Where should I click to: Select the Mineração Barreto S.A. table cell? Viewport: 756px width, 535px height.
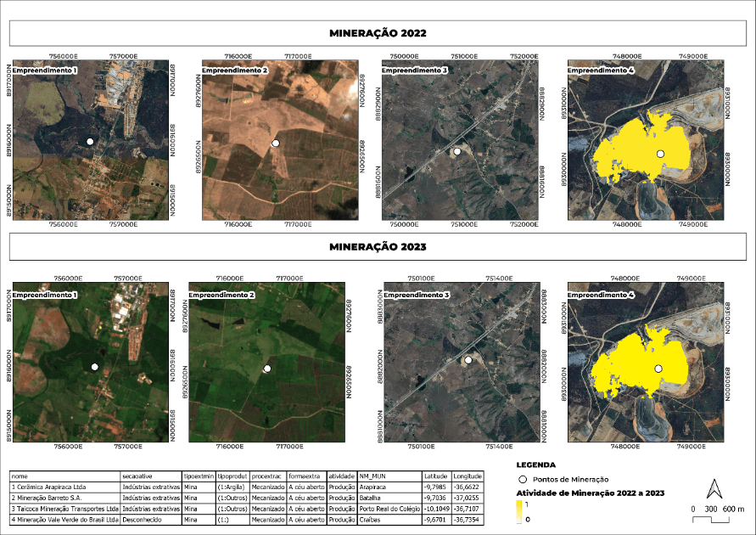(x=49, y=498)
